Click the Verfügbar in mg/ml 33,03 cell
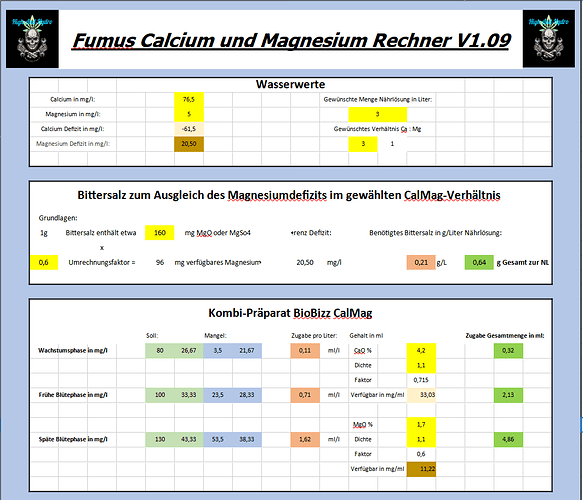 coord(421,395)
